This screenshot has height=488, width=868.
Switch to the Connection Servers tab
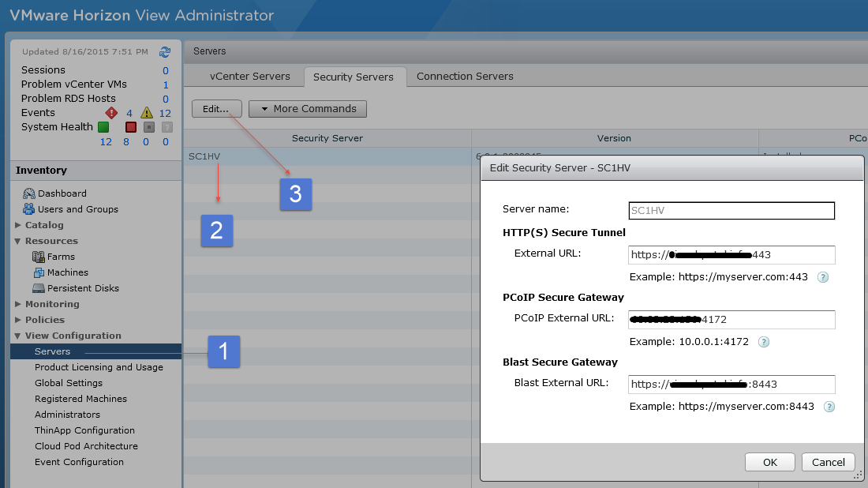point(465,77)
